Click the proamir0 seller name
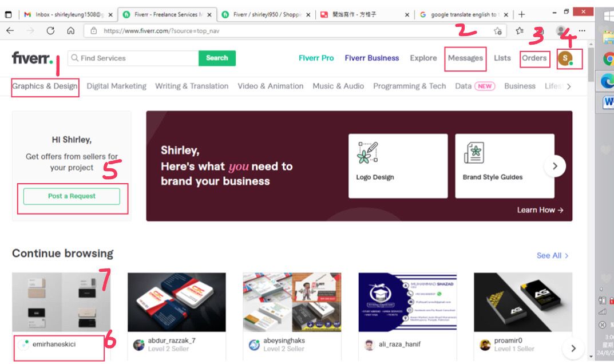This screenshot has width=614, height=364. pos(508,341)
